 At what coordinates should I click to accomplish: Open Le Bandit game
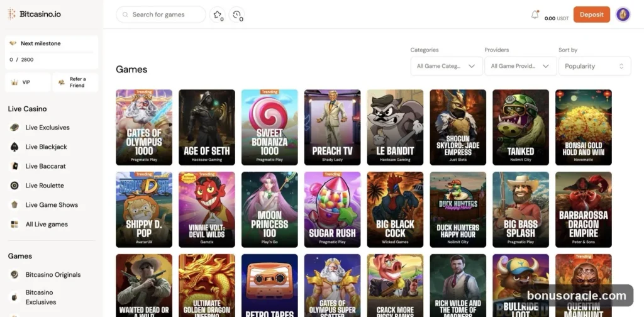click(395, 127)
